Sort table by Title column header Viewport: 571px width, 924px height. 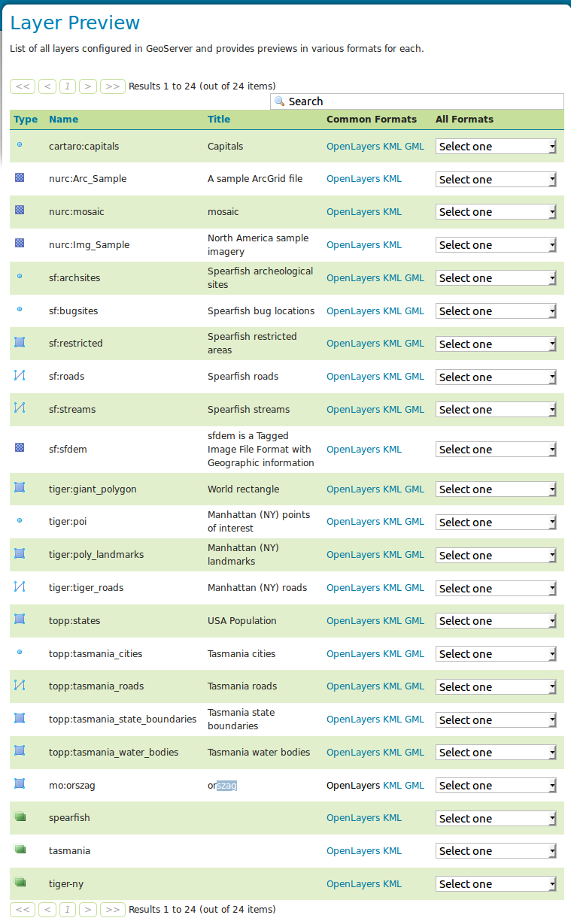pyautogui.click(x=219, y=119)
